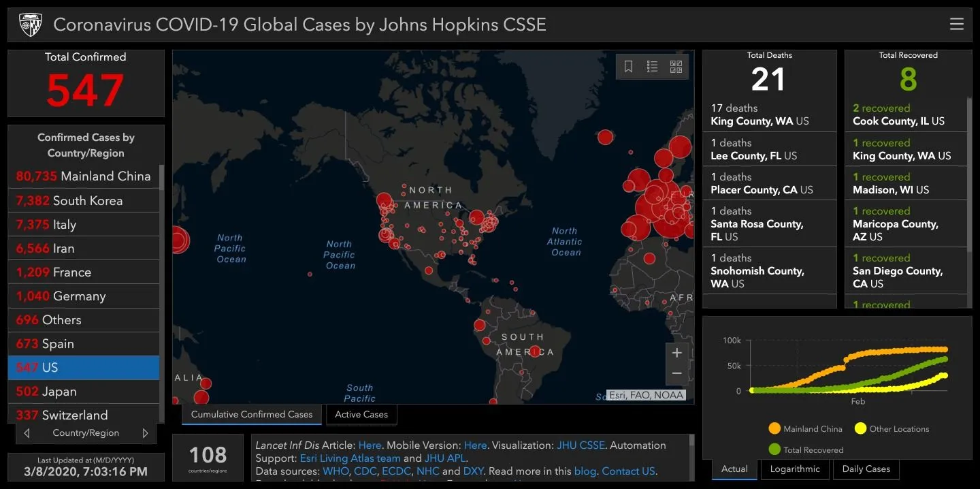Open the map legend list icon
Screen dimensions: 980x489
652,67
